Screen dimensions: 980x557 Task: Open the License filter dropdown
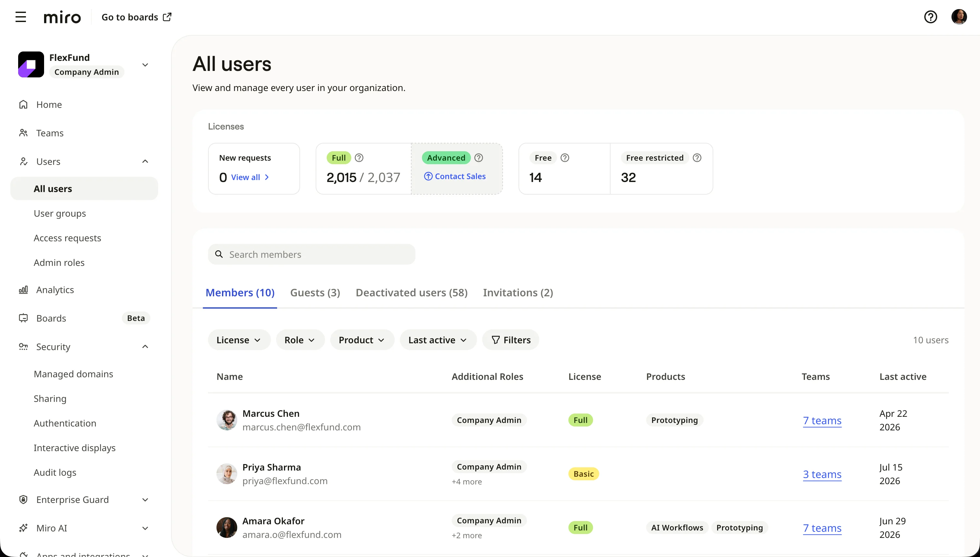coord(239,340)
